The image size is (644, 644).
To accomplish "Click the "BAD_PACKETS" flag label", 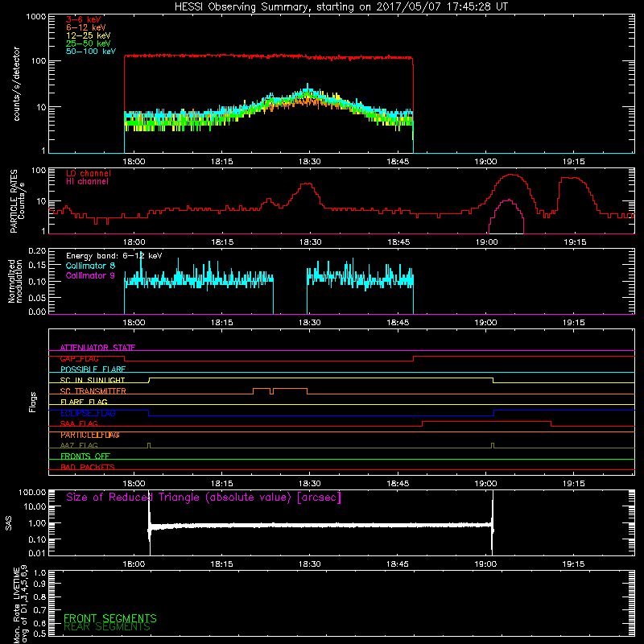I will click(x=88, y=468).
